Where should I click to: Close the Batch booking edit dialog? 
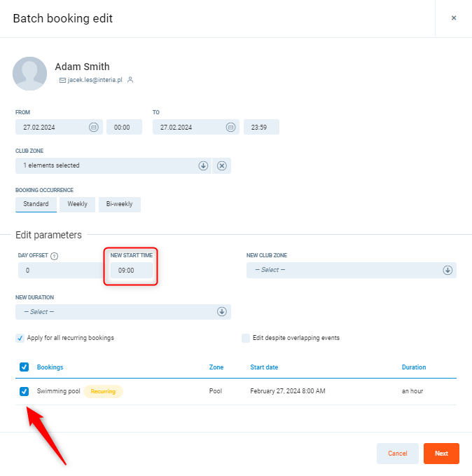click(453, 18)
